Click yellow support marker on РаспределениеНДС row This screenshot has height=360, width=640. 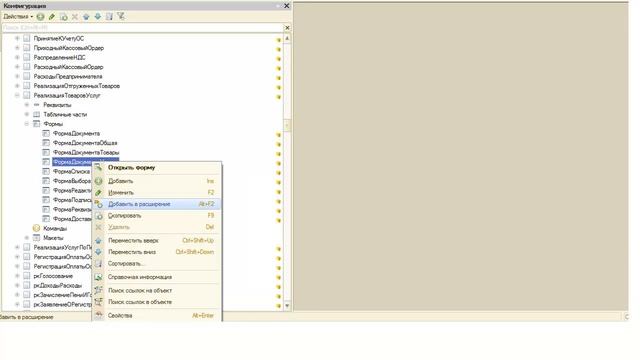(x=279, y=59)
